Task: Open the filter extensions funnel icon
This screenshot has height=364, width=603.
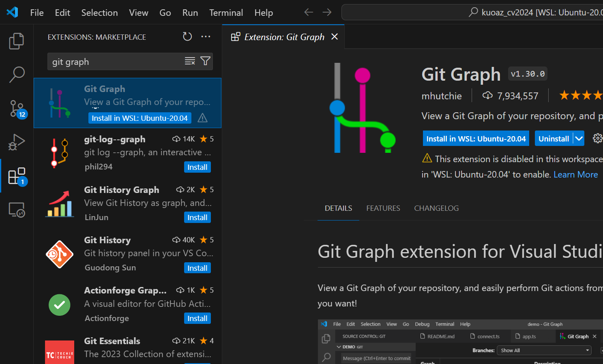Action: click(x=206, y=61)
